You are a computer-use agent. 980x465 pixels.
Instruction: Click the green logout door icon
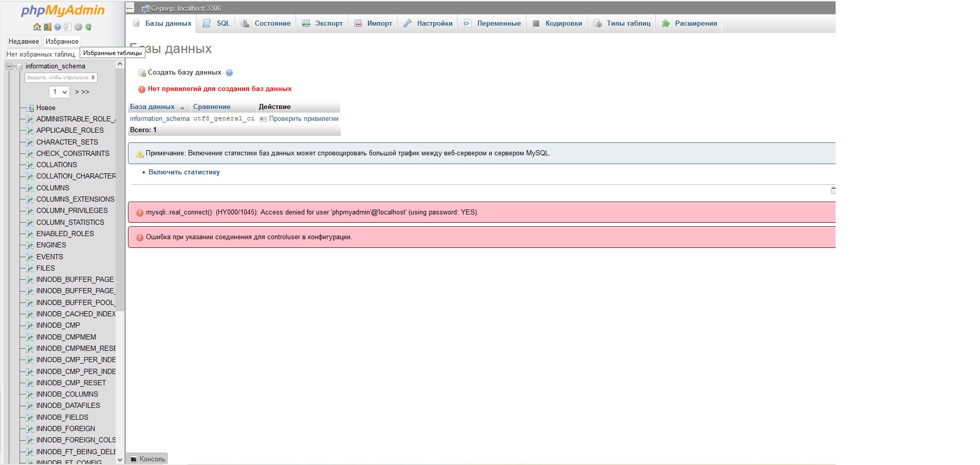click(x=47, y=27)
